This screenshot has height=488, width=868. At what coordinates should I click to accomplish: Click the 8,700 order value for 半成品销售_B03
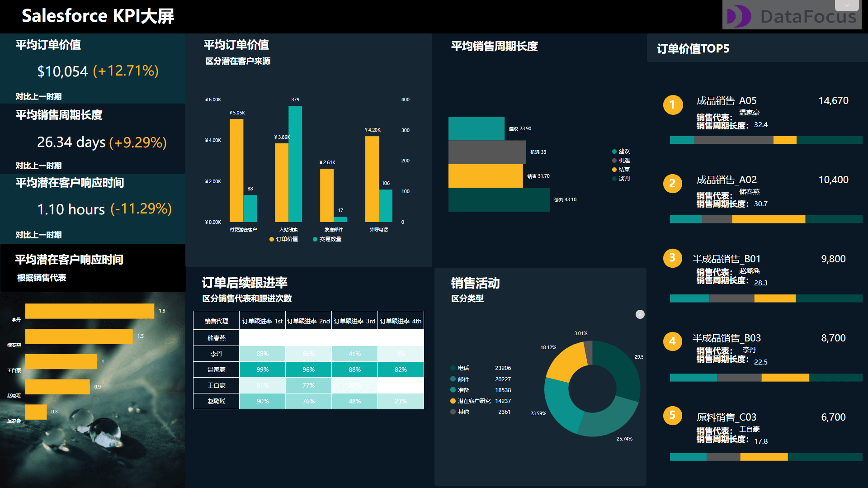[x=833, y=338]
